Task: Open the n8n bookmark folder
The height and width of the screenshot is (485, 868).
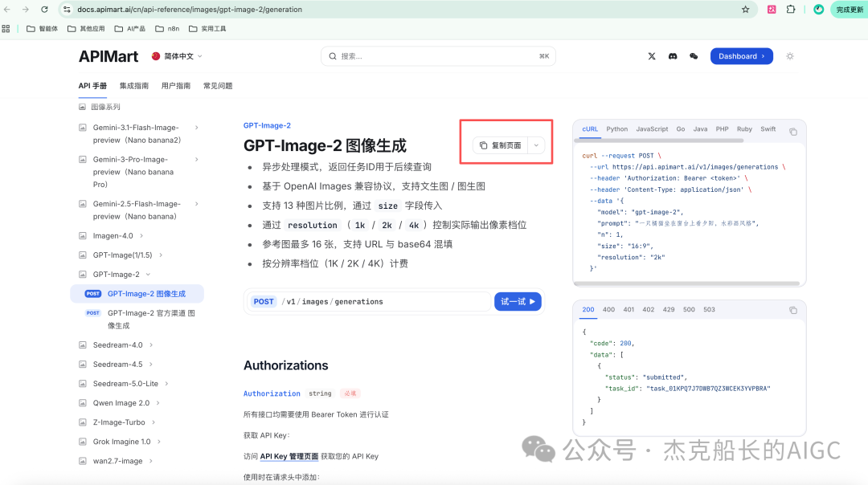Action: point(167,29)
